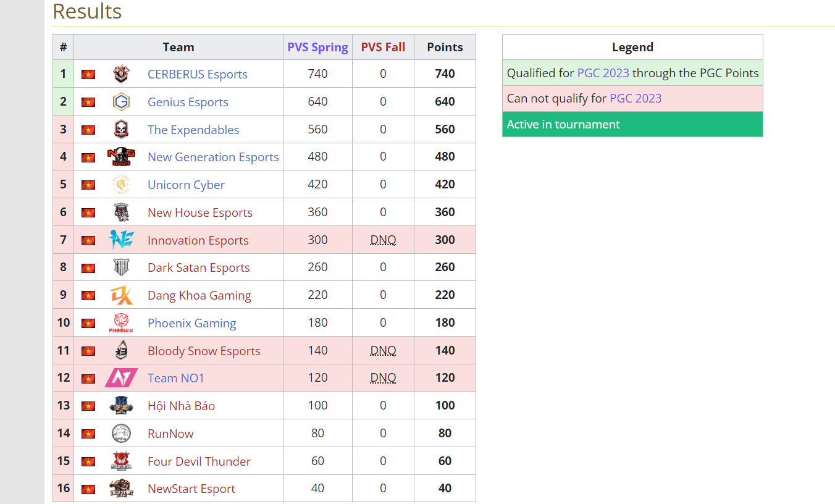This screenshot has height=504, width=835.
Task: Open the PVS Fall column header link
Action: [x=383, y=48]
